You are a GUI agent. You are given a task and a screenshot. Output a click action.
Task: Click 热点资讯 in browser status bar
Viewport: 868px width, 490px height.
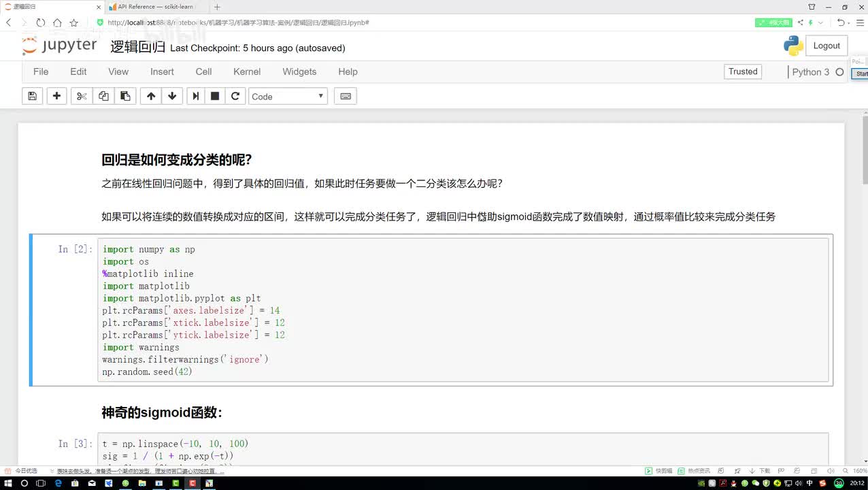[695, 471]
